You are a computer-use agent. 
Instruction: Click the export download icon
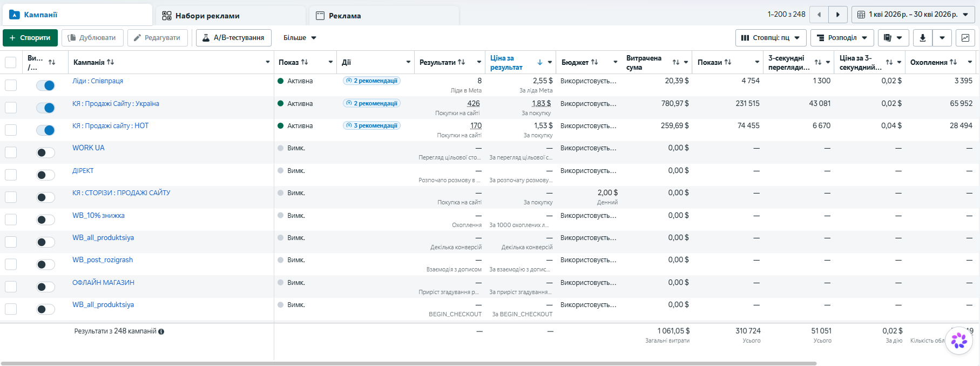pos(922,38)
